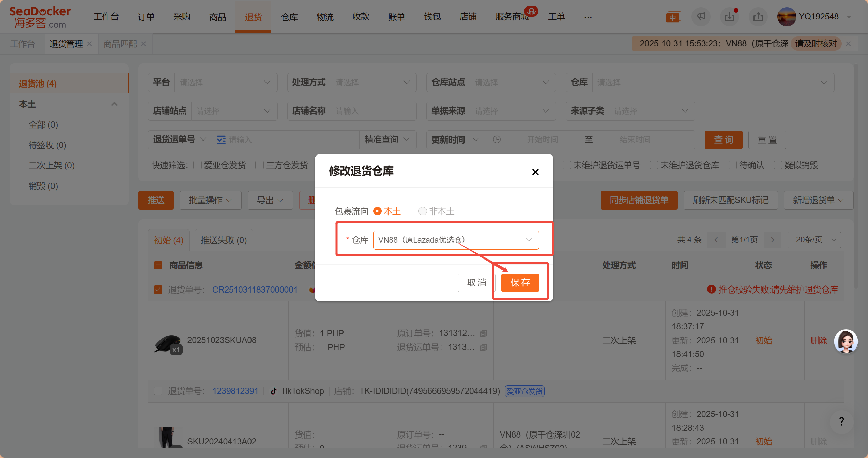
Task: Switch to the 推送失败 (0) tab
Action: pyautogui.click(x=224, y=240)
